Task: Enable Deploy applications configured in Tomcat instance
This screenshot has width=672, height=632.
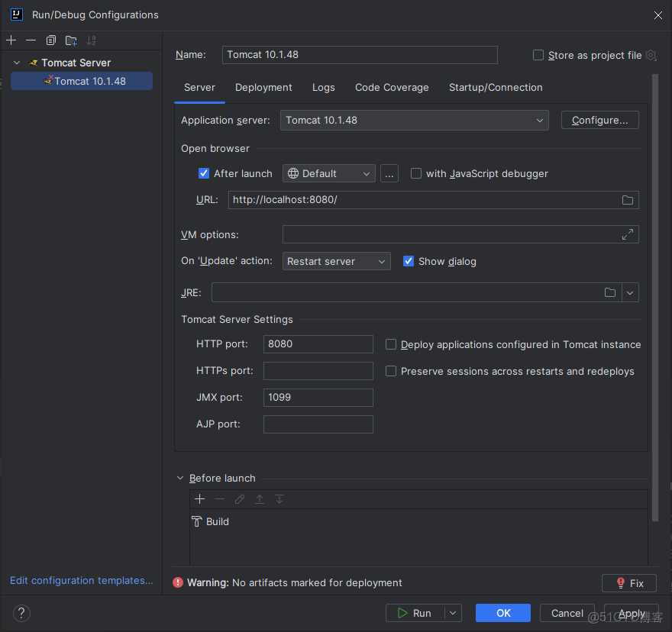Action: pos(391,344)
